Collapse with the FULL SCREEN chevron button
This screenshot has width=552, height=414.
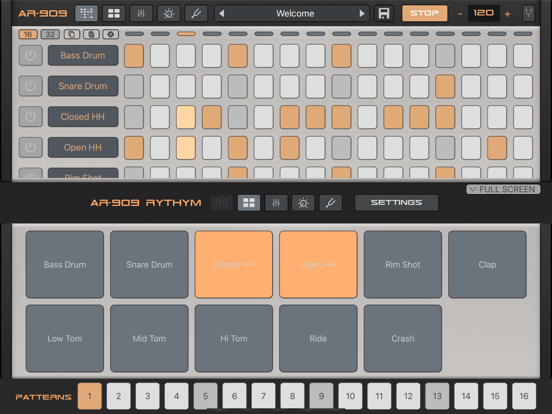(503, 189)
